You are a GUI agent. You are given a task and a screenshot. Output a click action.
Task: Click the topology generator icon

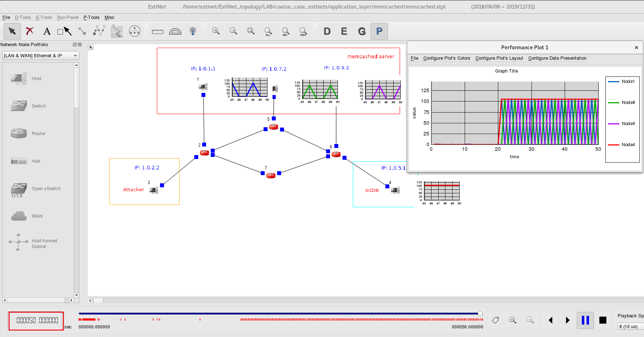click(x=99, y=31)
